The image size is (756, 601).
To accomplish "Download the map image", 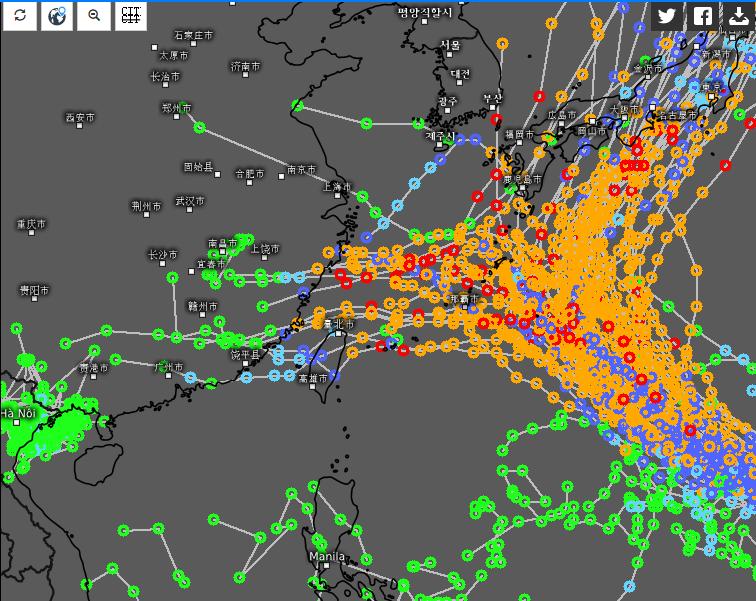I will (x=739, y=16).
